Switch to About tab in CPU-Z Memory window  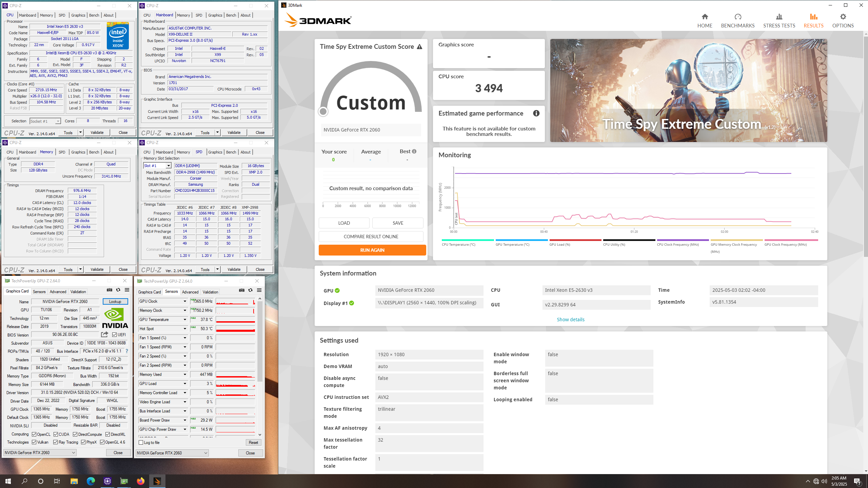[x=108, y=152]
